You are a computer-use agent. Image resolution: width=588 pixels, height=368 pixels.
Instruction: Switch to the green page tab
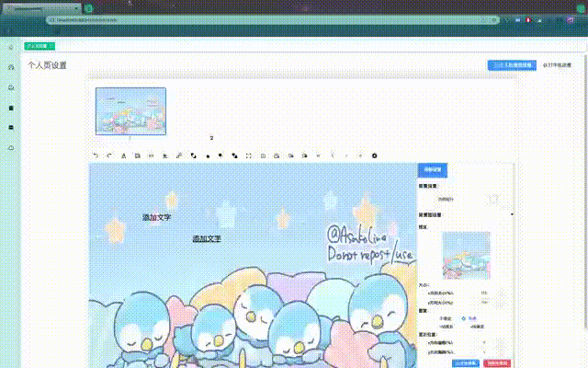click(x=40, y=46)
